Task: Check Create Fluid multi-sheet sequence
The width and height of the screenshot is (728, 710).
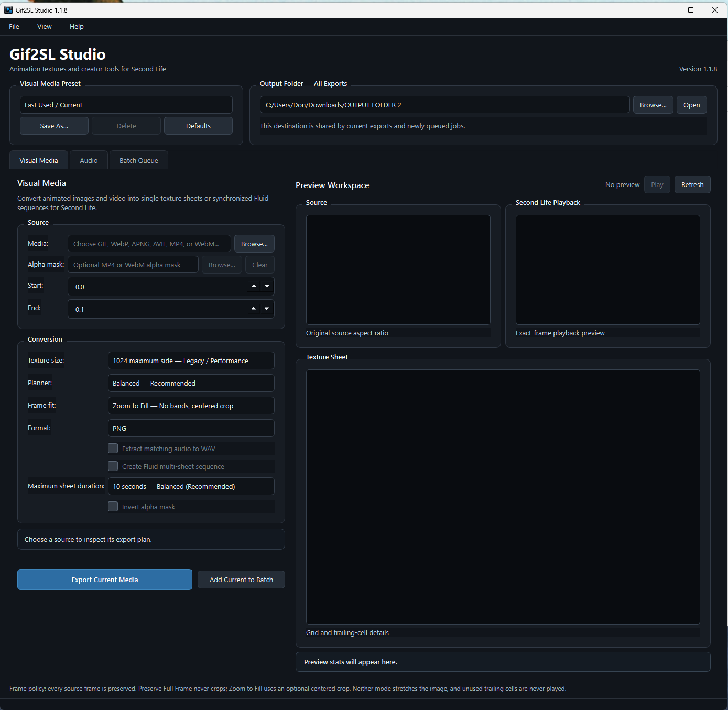Action: click(x=113, y=466)
